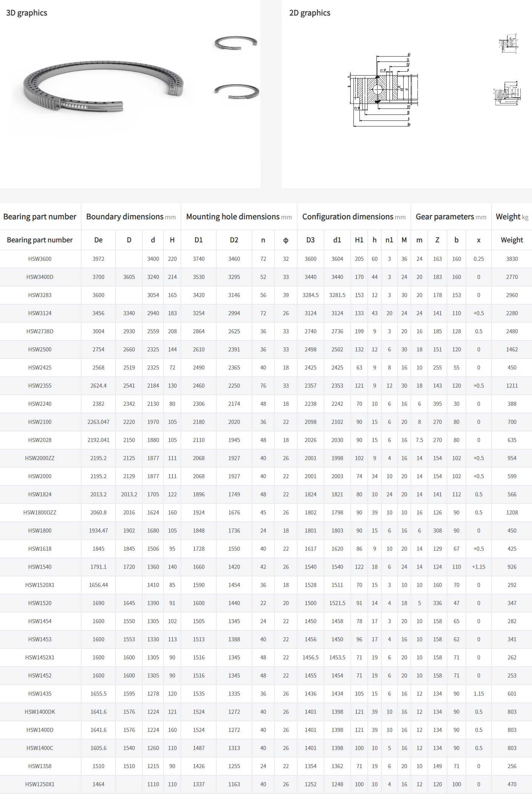This screenshot has width=532, height=804.
Task: Click the Gear parameters header
Action: tap(451, 217)
